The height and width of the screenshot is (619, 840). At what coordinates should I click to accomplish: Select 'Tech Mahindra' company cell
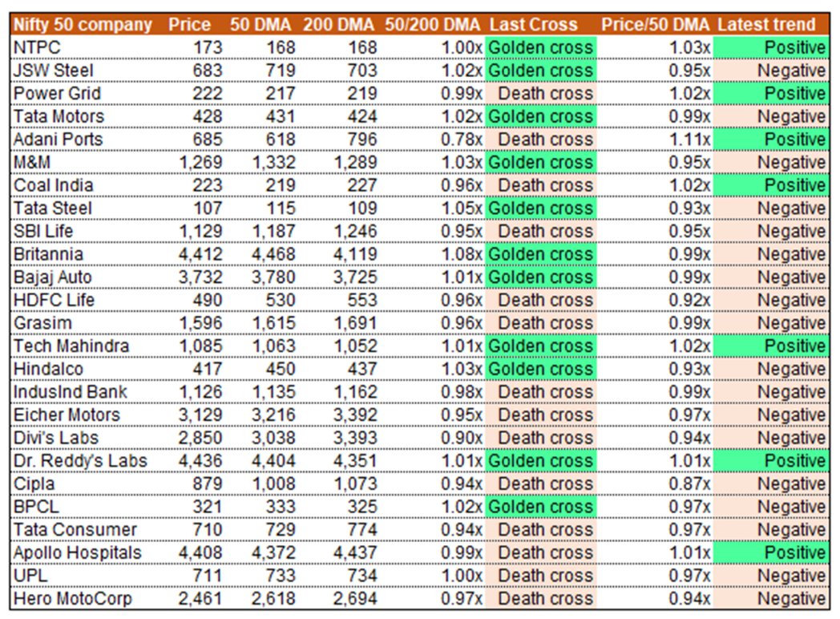point(71,346)
